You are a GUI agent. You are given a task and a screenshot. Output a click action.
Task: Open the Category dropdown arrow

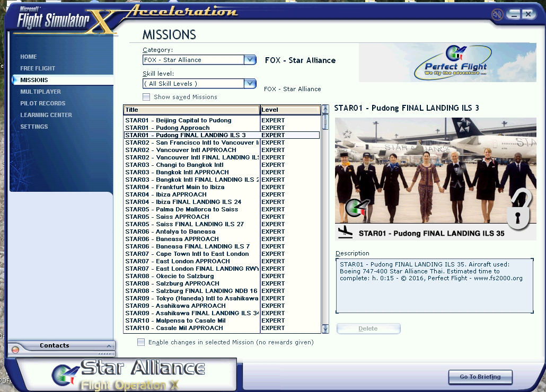(250, 60)
